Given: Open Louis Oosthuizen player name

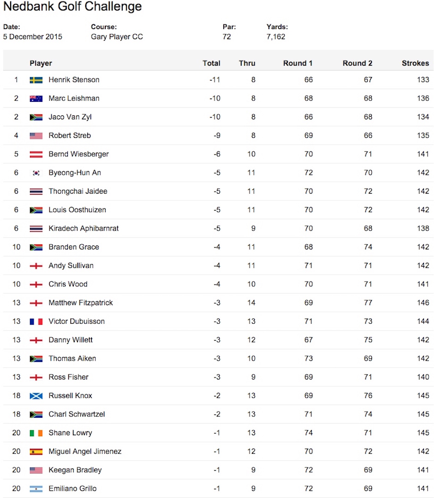Looking at the screenshot, I should tap(77, 210).
